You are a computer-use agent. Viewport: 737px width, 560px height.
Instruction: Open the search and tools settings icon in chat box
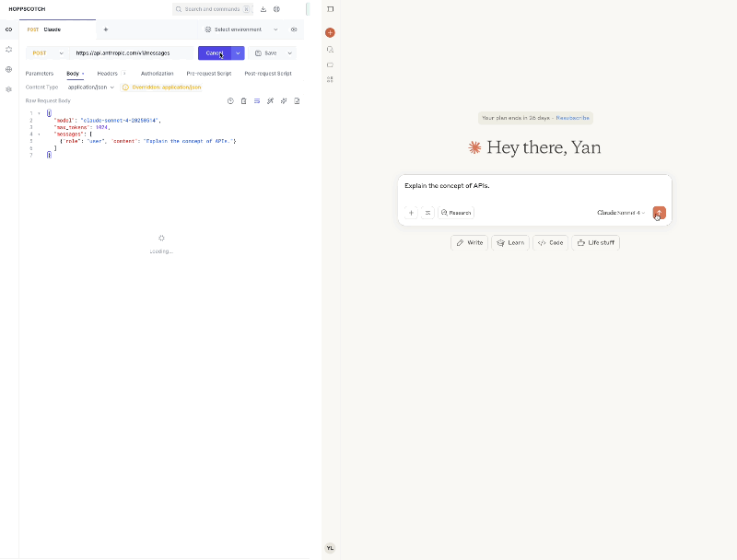click(427, 213)
